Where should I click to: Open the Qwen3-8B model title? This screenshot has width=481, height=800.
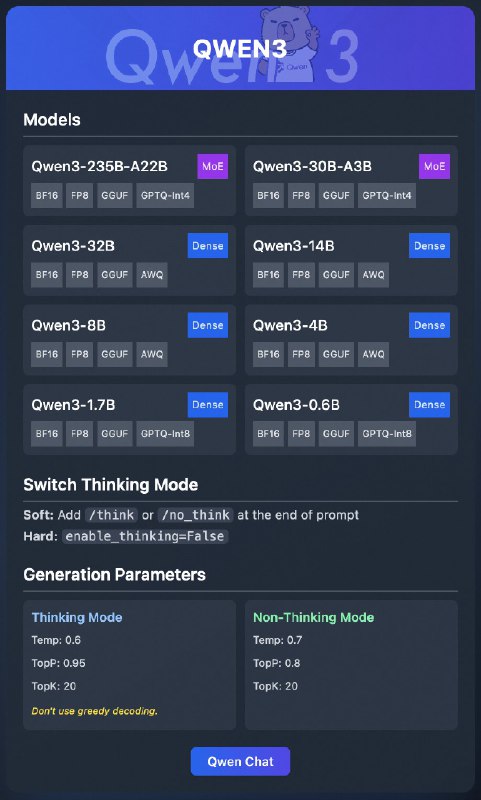point(68,326)
